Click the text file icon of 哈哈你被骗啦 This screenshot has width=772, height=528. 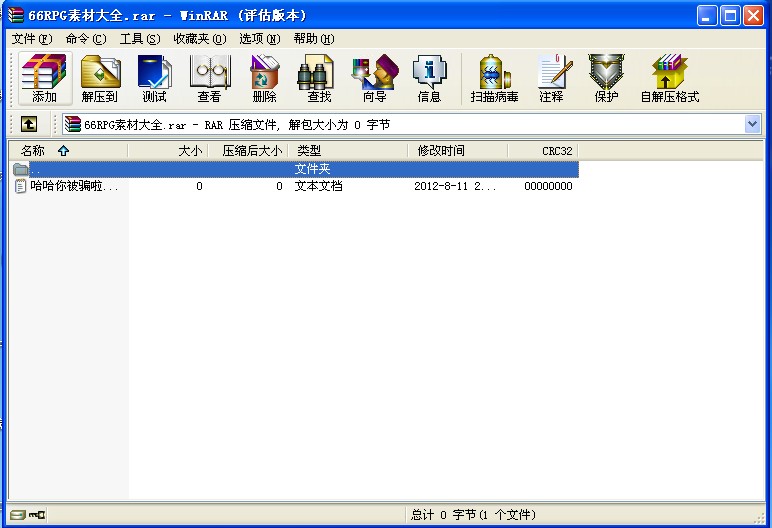coord(21,186)
